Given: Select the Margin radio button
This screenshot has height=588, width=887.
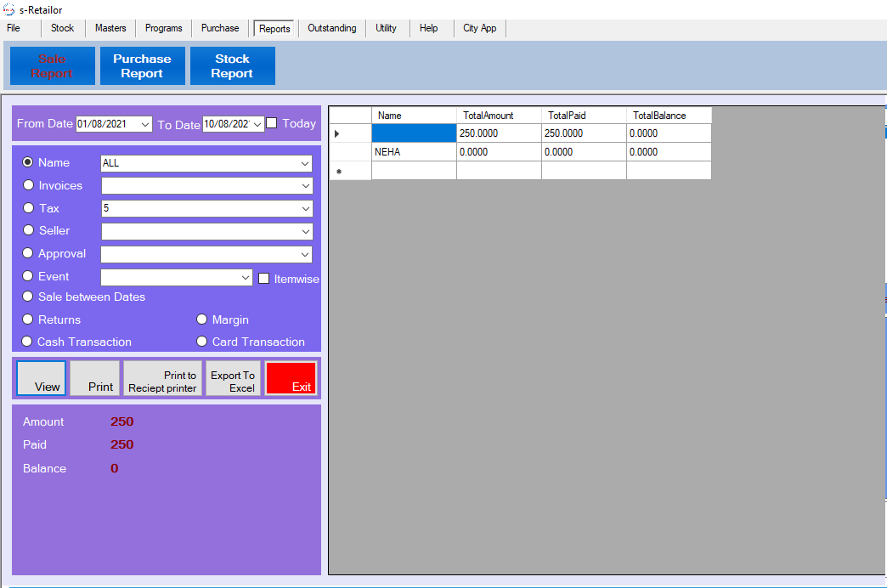Looking at the screenshot, I should coord(202,319).
